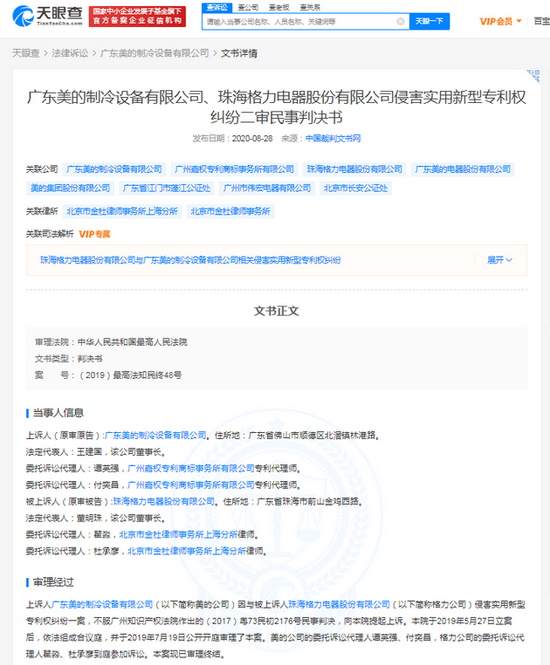
Task: Open the 美的集团股份有限公司 related company tag
Action: click(x=70, y=188)
